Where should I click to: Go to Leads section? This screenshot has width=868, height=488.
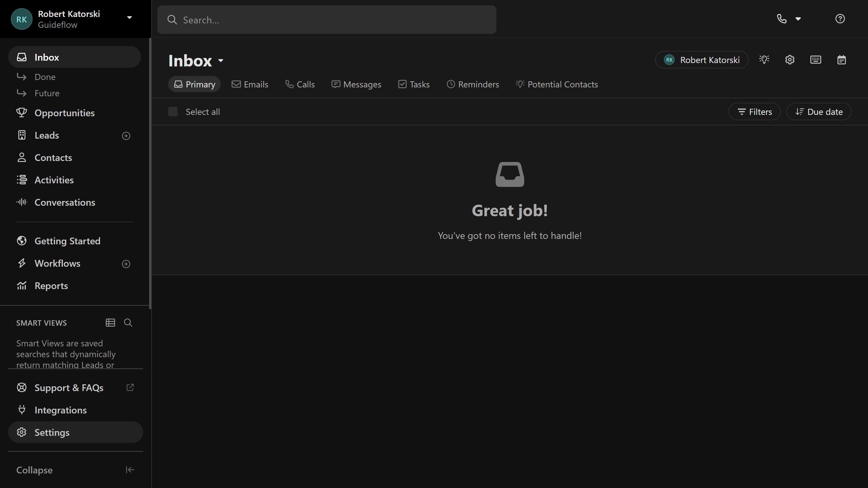tap(47, 135)
